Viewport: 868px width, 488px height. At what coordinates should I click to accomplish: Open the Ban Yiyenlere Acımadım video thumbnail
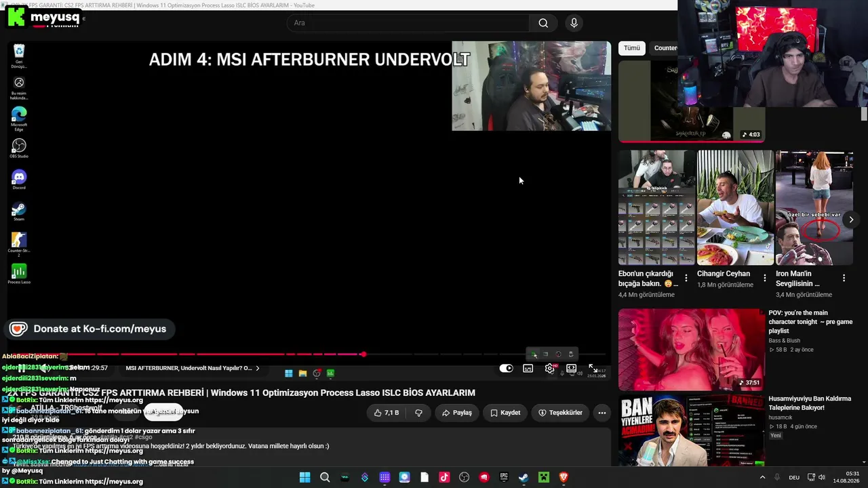[x=692, y=430]
